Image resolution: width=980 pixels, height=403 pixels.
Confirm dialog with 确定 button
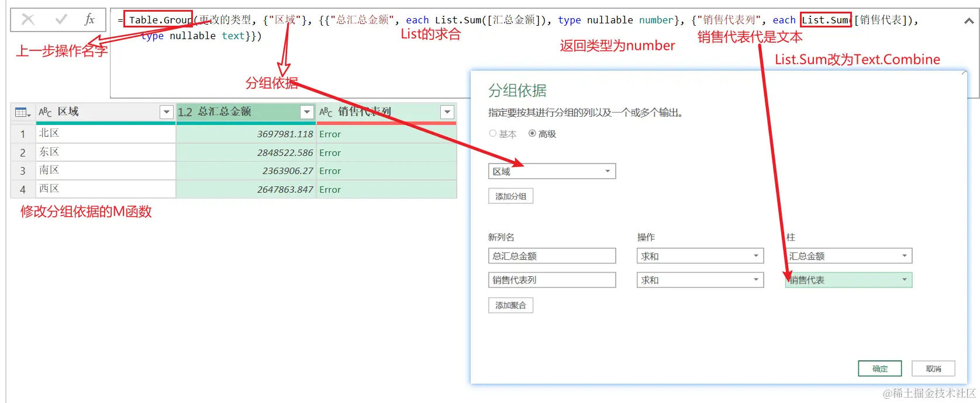click(x=880, y=369)
